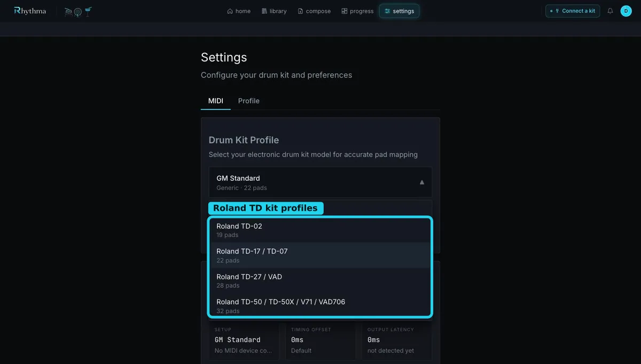Click the "Configure your drum kit and preferences" subtitle
The height and width of the screenshot is (364, 641).
(276, 75)
